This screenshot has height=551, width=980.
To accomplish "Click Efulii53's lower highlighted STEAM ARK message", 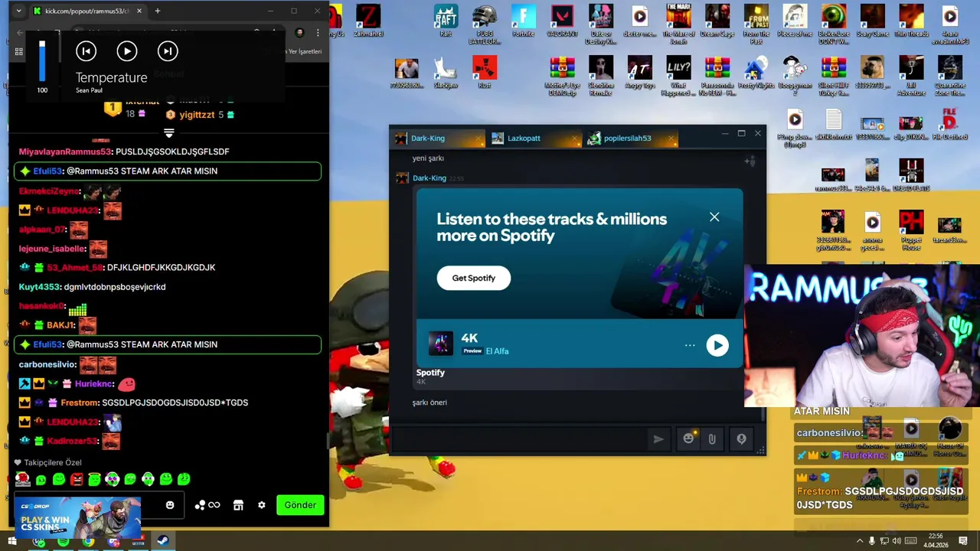I will point(168,344).
